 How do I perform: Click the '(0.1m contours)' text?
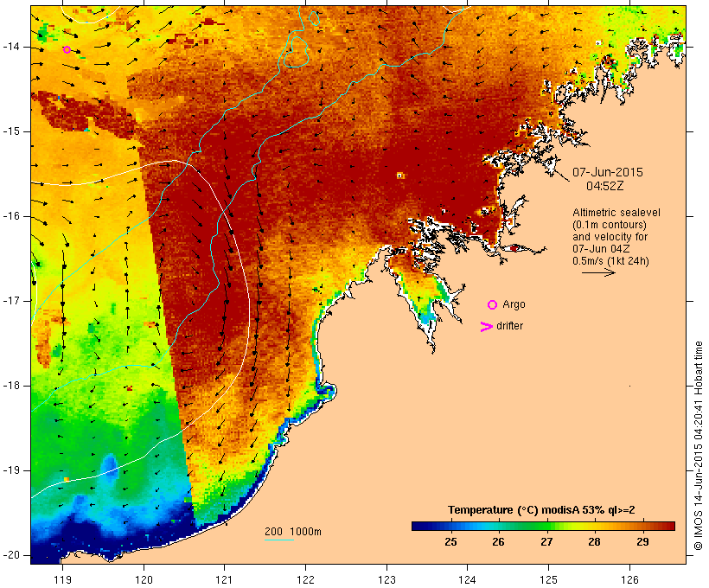(610, 225)
